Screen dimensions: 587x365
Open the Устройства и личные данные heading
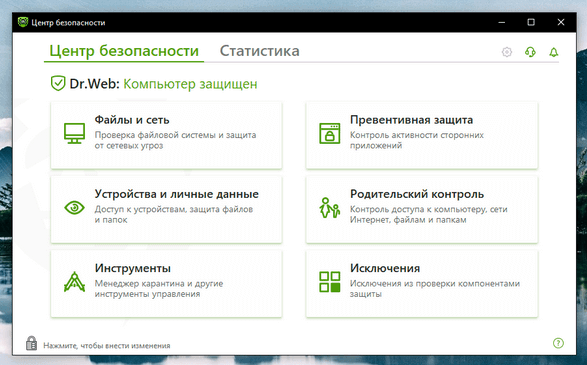point(176,194)
